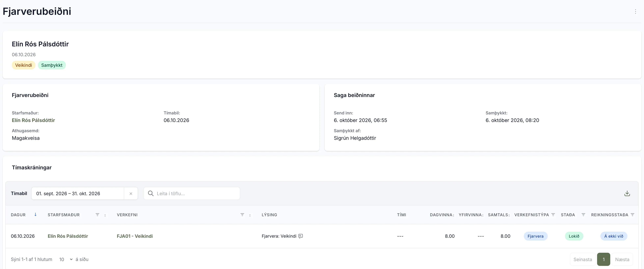Screen dimensions: 644x269
Task: Click the approved time 6. október 2026, 08:20
Action: pyautogui.click(x=512, y=120)
